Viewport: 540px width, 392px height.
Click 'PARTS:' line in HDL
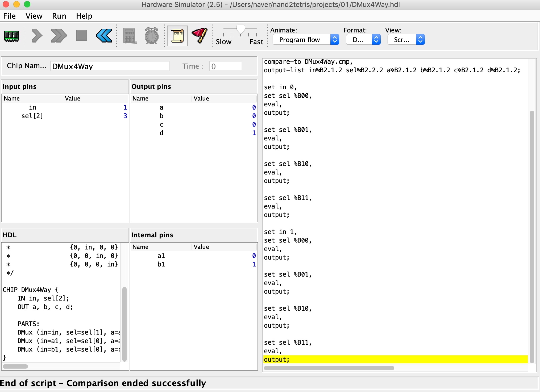(x=28, y=324)
